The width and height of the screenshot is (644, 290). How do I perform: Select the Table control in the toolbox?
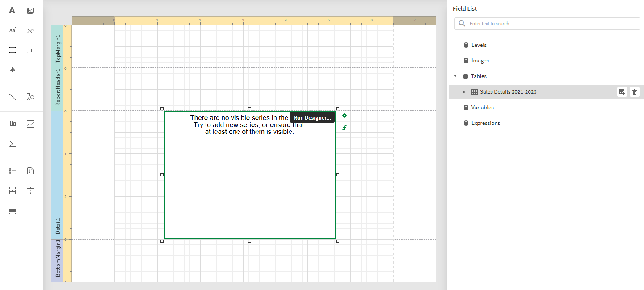point(30,50)
